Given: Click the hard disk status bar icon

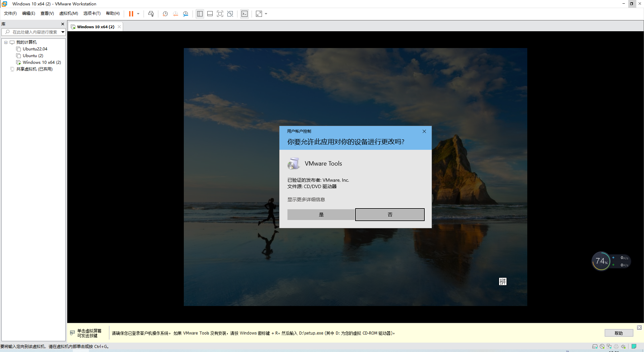Looking at the screenshot, I should pyautogui.click(x=595, y=347).
